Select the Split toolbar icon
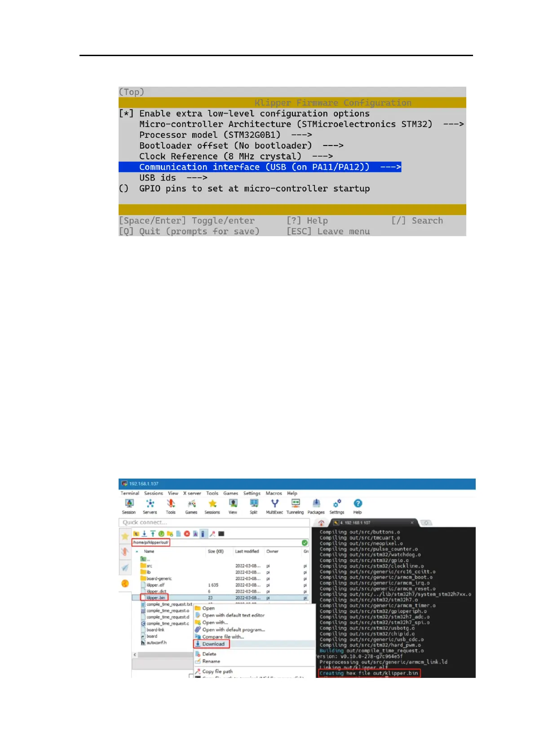The image size is (535, 756). coord(254,506)
